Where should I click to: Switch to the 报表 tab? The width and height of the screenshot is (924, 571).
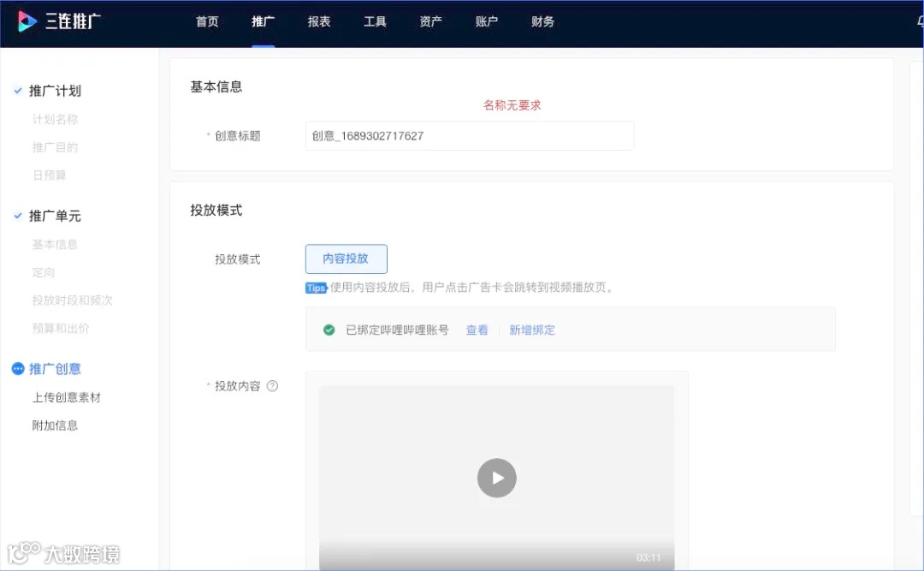[319, 21]
